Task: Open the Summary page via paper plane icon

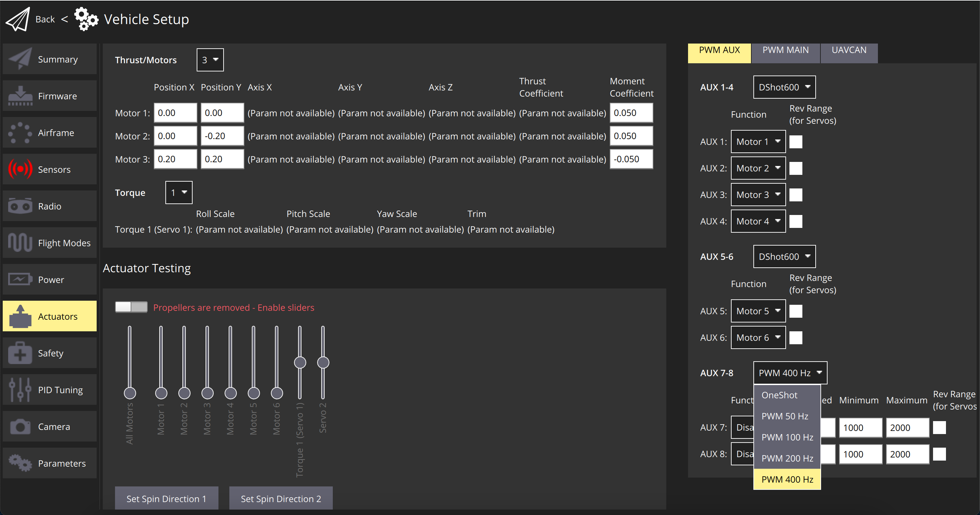Action: [20, 59]
